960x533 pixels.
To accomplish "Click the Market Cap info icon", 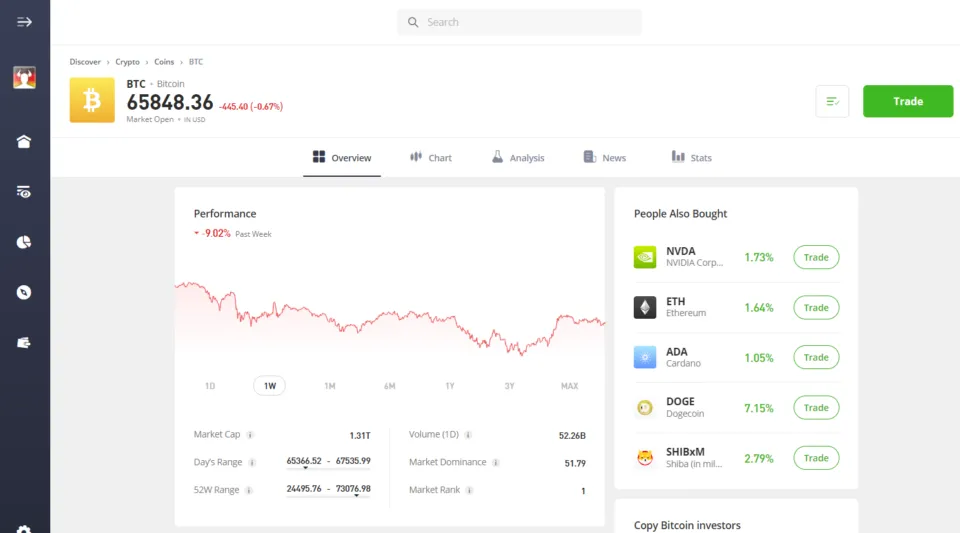I will coord(250,435).
